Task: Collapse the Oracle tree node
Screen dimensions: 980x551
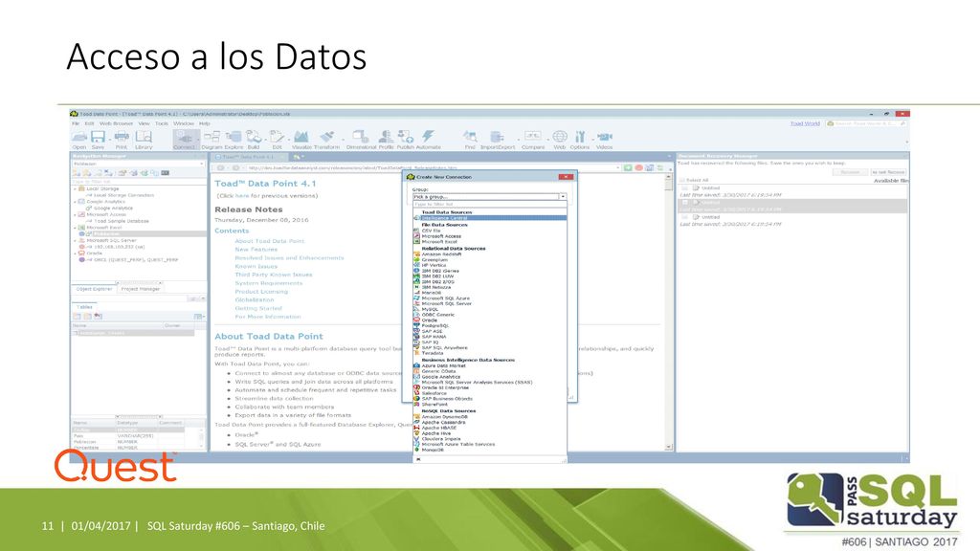Action: [x=75, y=253]
